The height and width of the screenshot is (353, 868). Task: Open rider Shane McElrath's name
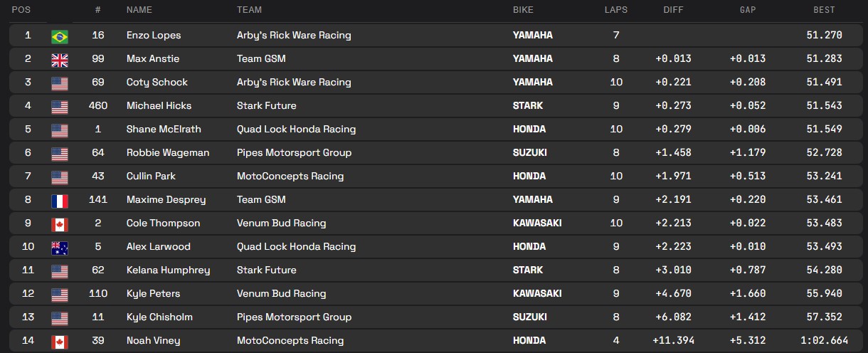pos(164,130)
